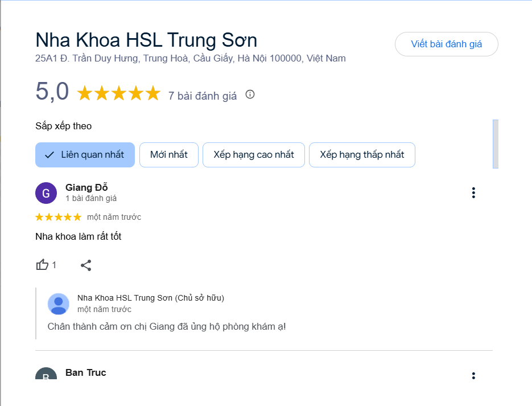Open the share icon below the review
This screenshot has width=532, height=406.
pyautogui.click(x=86, y=265)
